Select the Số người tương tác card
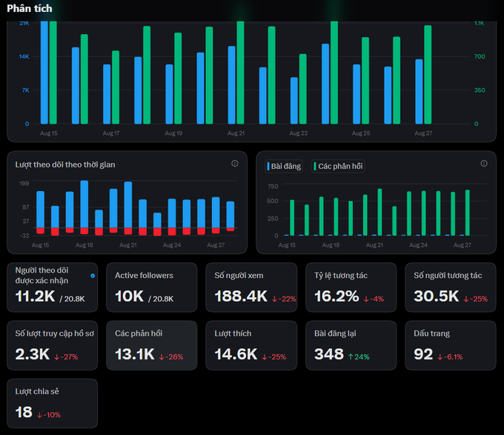 [451, 288]
